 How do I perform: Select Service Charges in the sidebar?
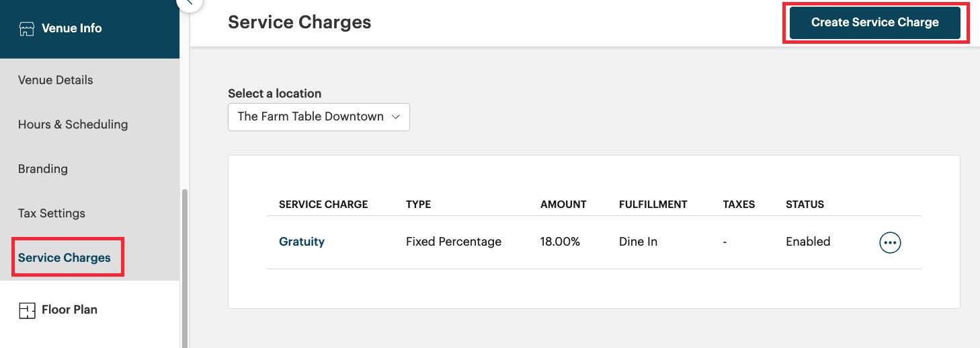tap(65, 258)
